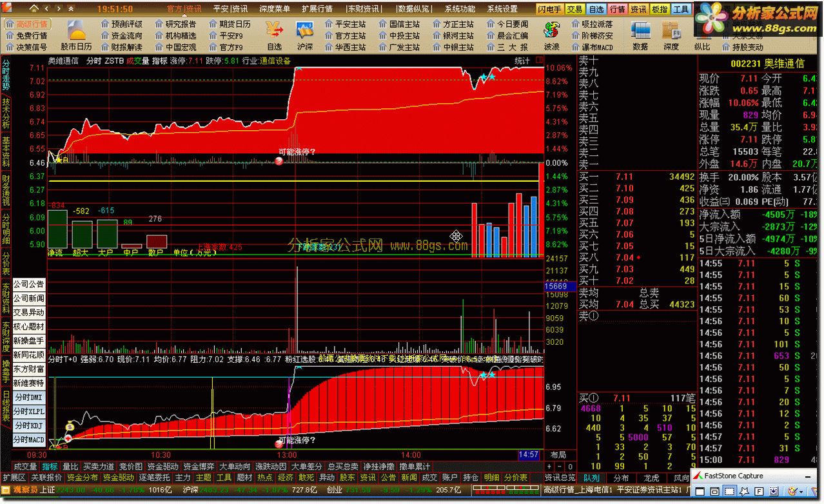Click the 交易 button
This screenshot has width=824, height=504.
(575, 10)
